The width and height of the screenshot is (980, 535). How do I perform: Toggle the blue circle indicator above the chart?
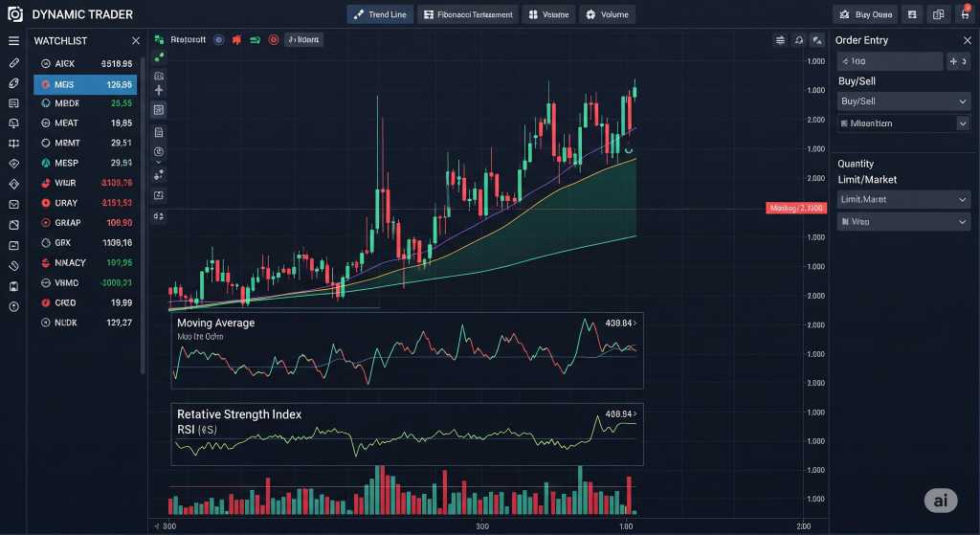point(219,39)
